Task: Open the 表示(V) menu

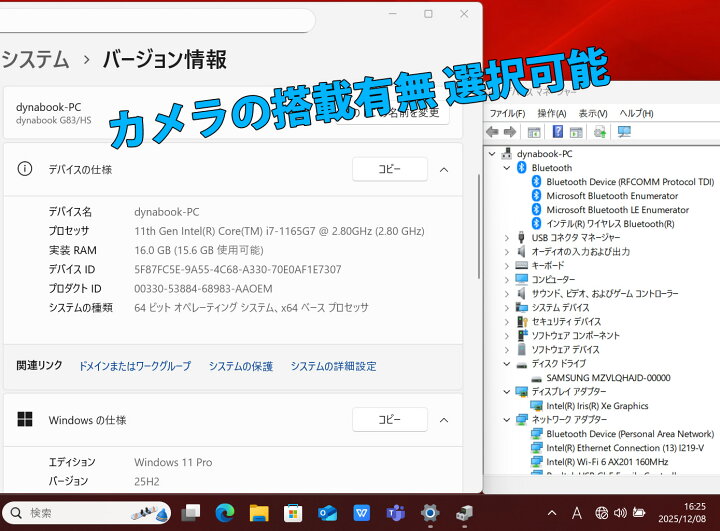Action: 593,113
